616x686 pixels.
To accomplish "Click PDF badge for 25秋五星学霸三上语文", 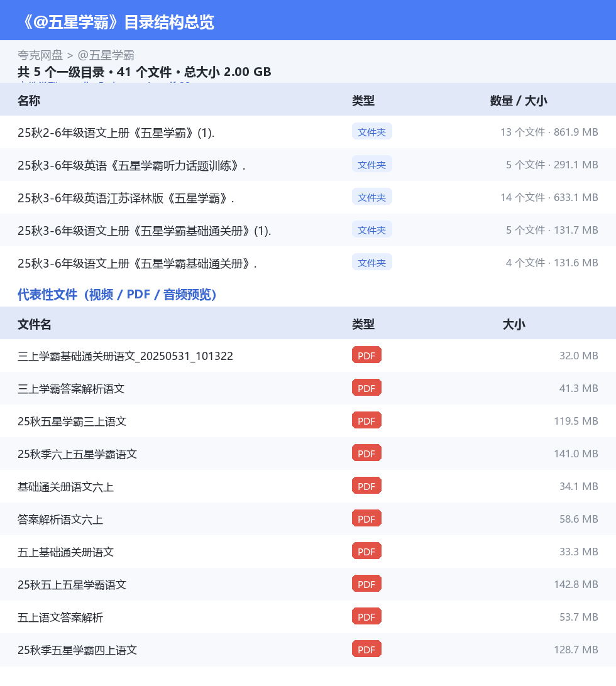I will click(366, 420).
